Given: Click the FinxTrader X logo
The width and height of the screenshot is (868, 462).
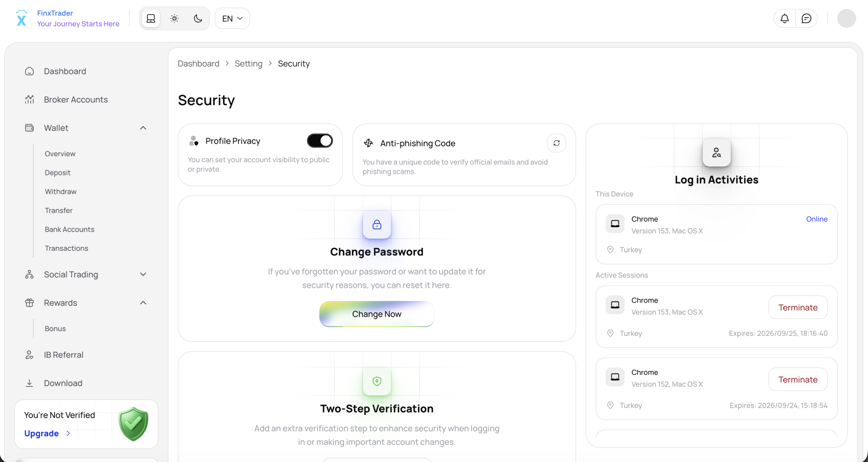Looking at the screenshot, I should [x=21, y=18].
